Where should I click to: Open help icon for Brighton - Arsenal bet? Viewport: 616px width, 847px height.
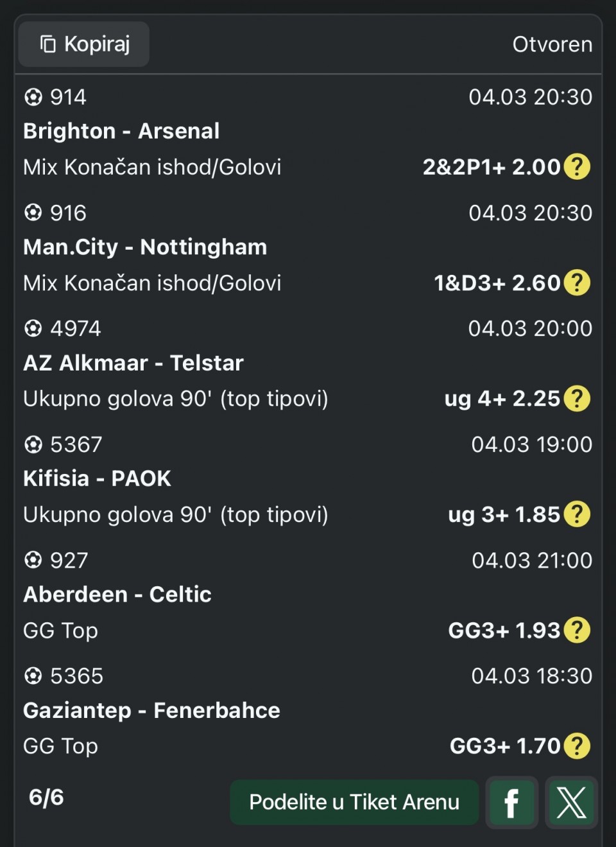pyautogui.click(x=577, y=167)
